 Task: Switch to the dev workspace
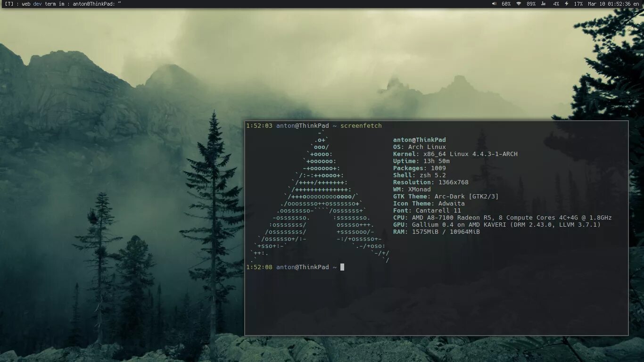coord(37,3)
